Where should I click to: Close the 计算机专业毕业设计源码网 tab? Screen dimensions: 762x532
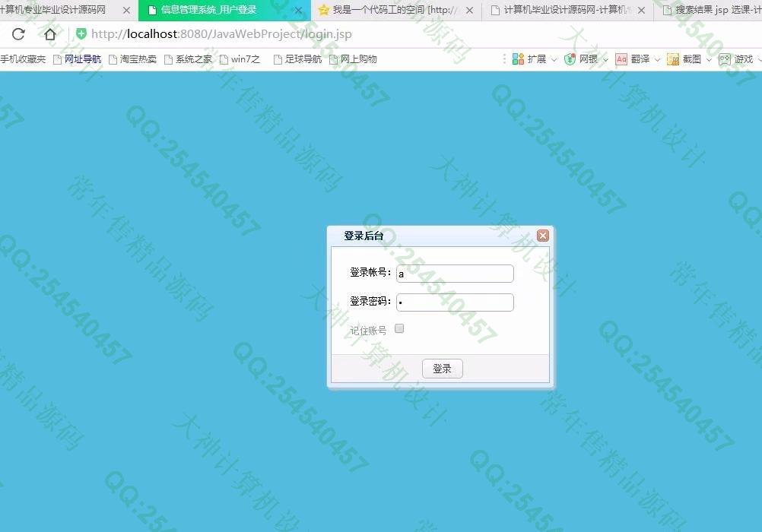coord(126,10)
